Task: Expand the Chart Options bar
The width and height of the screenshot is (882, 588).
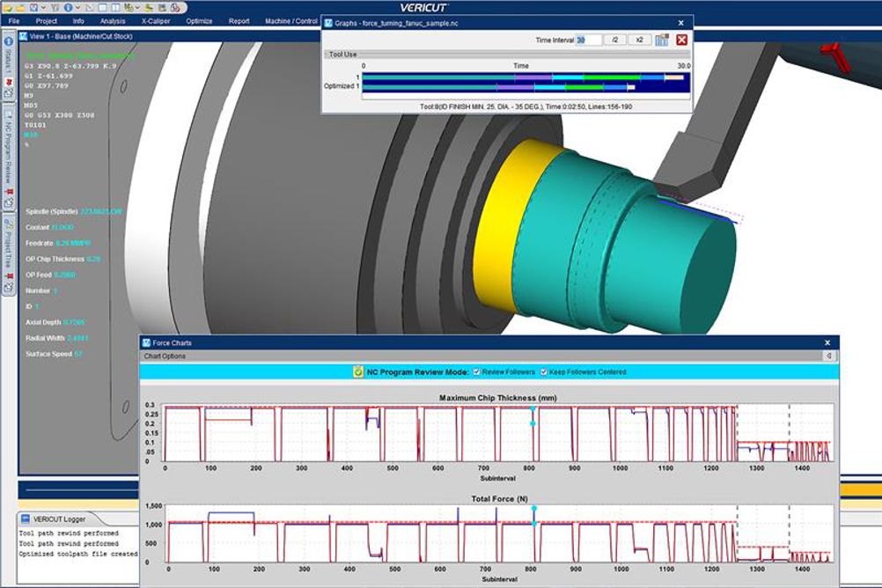Action: [489, 356]
